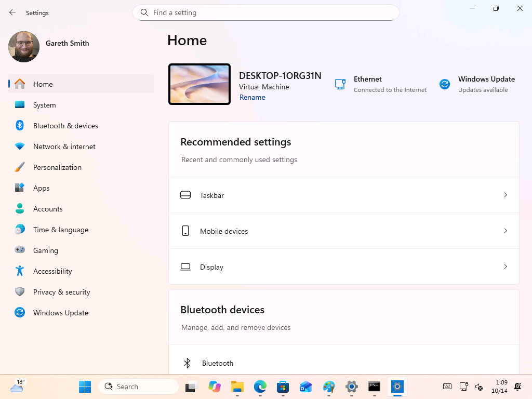This screenshot has height=399, width=532.
Task: Click the Ethernet status icon
Action: (x=340, y=84)
